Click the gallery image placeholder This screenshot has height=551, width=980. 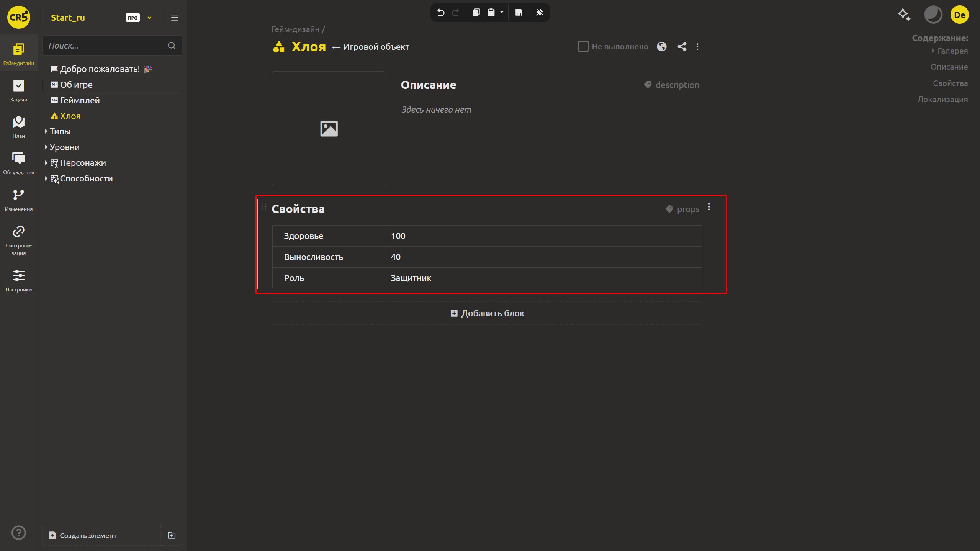[x=329, y=128]
